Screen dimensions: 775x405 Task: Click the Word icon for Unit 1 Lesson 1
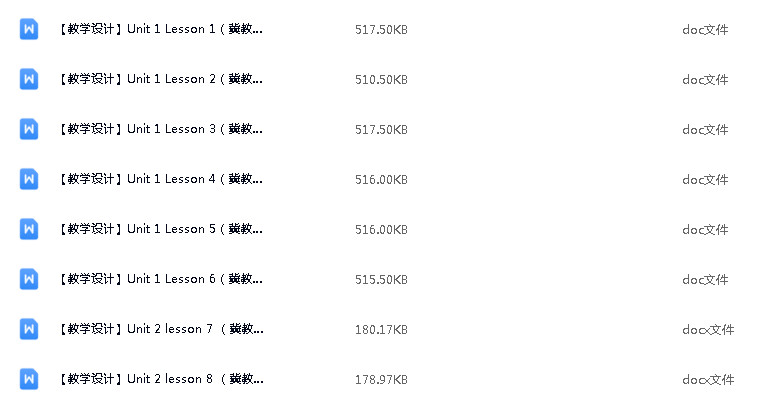[29, 29]
